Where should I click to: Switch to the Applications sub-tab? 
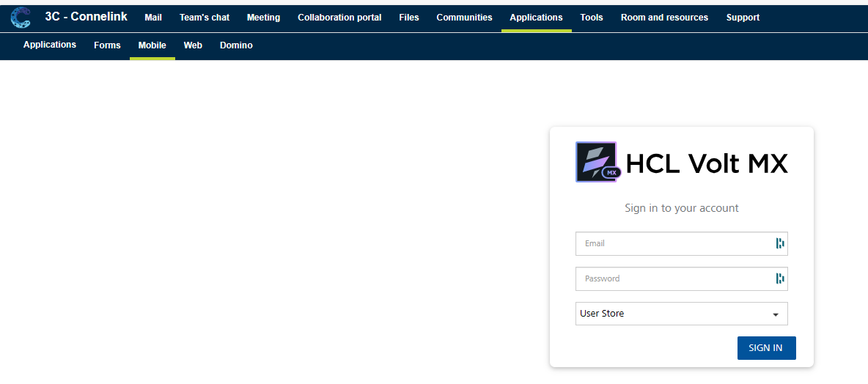tap(50, 45)
